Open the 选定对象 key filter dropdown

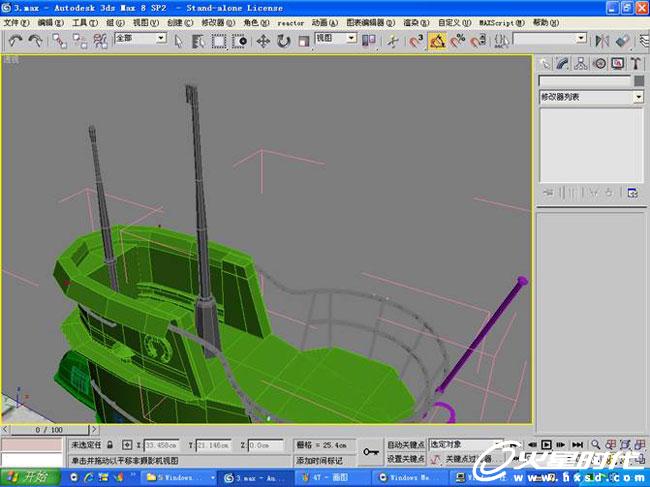[x=466, y=444]
